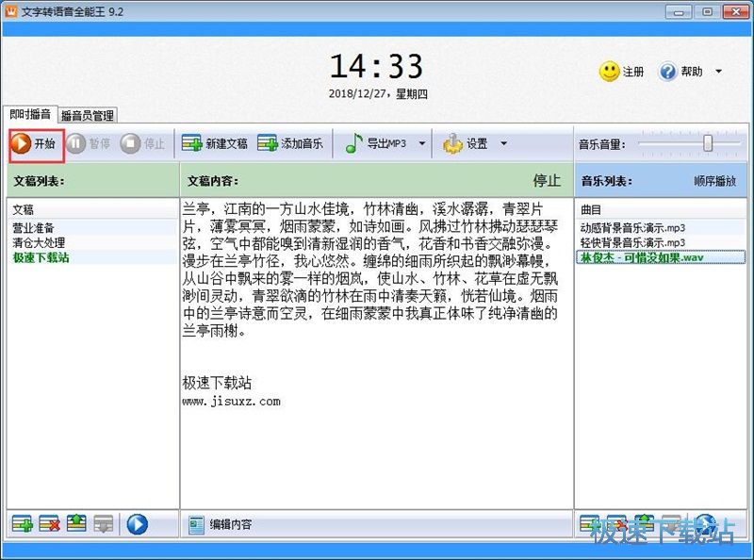754x560 pixels.
Task: Click the add script icon below script list
Action: coord(22,524)
